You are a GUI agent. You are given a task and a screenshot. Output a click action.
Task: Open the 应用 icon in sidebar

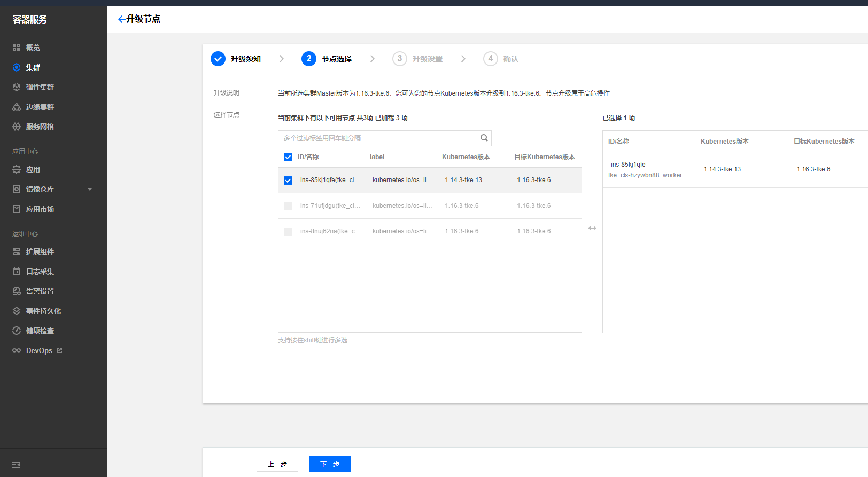[17, 169]
